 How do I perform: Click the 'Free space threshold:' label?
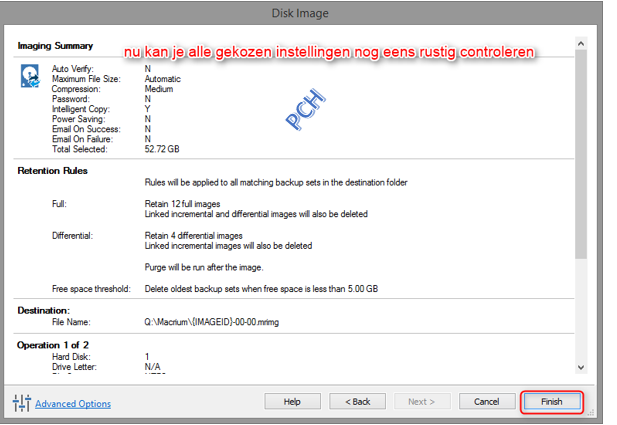pyautogui.click(x=91, y=289)
